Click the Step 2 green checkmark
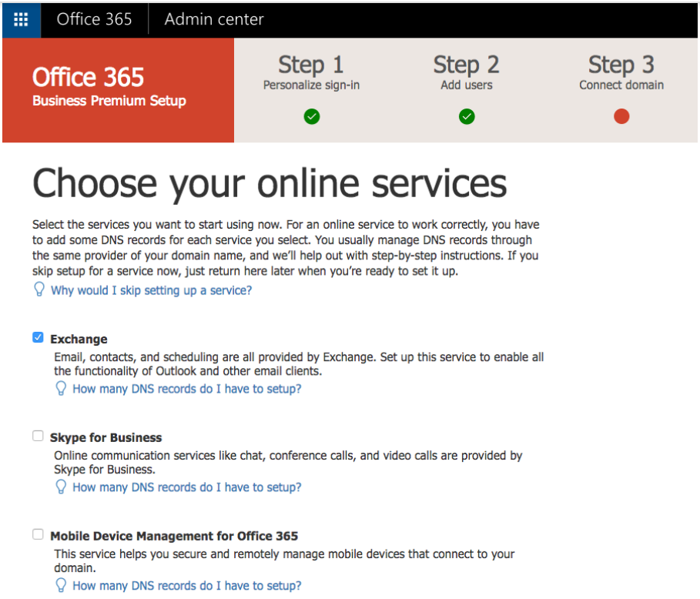The height and width of the screenshot is (599, 700). [467, 116]
